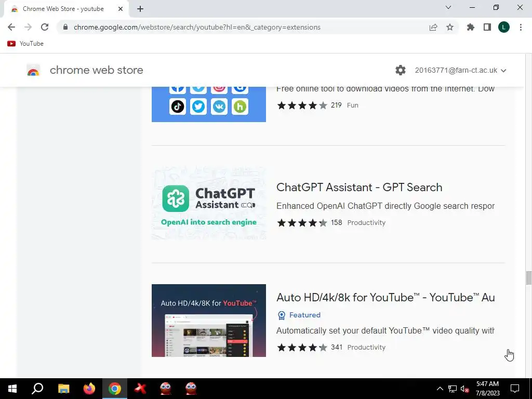Open the Extensions puzzle icon
This screenshot has height=399, width=532.
click(471, 27)
